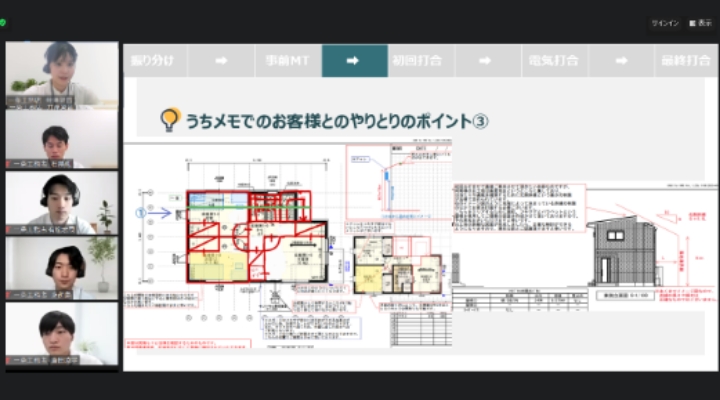Select the 電気打合 step tab

coord(554,61)
